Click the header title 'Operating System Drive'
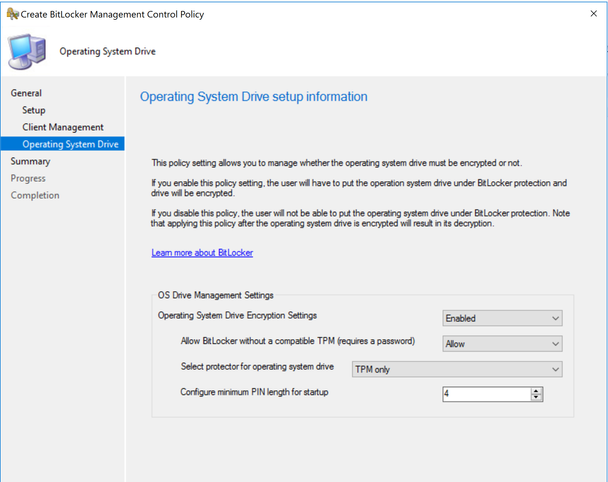The height and width of the screenshot is (482, 608). coord(107,51)
